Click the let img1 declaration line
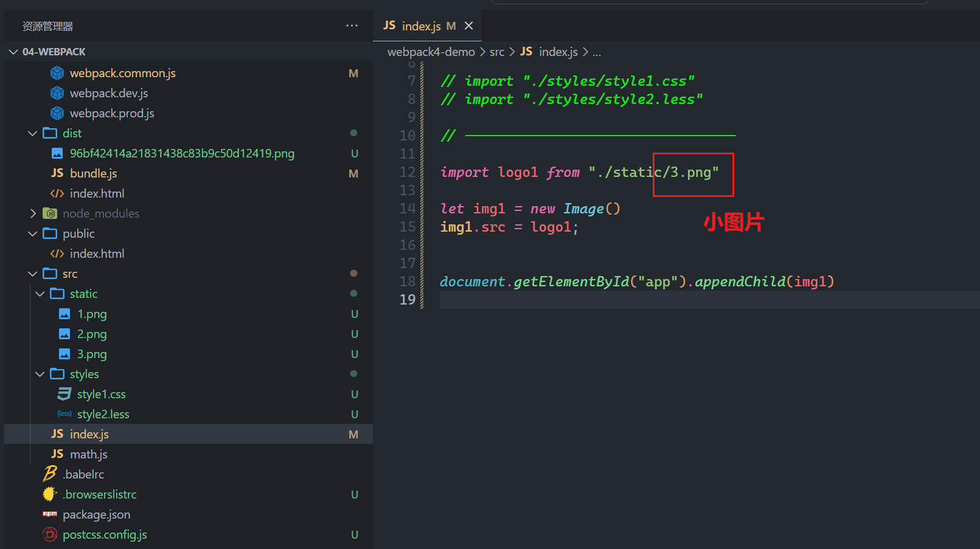 530,209
